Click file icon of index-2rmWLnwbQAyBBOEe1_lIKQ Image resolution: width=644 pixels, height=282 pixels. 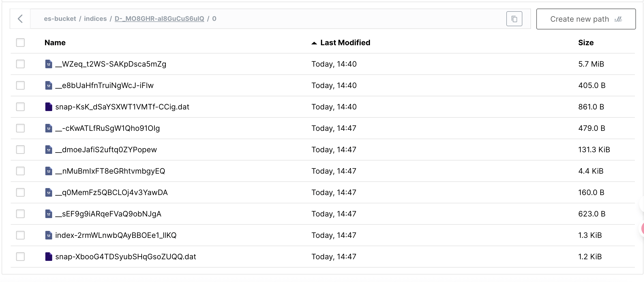(48, 235)
